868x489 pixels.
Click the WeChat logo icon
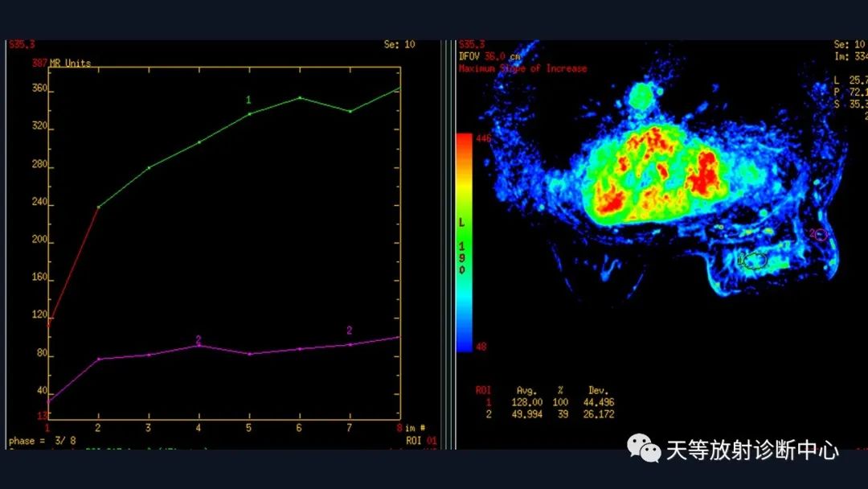click(644, 448)
